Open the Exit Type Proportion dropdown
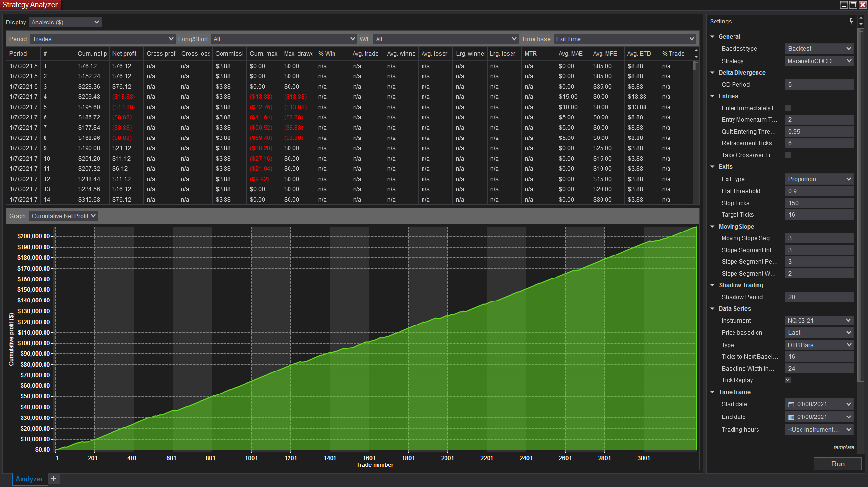This screenshot has height=487, width=868. pos(819,179)
